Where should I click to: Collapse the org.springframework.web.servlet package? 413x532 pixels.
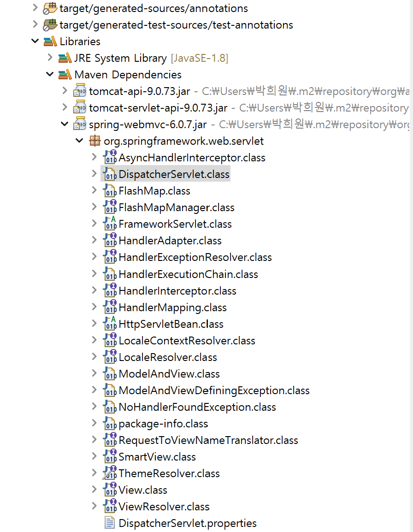click(79, 141)
